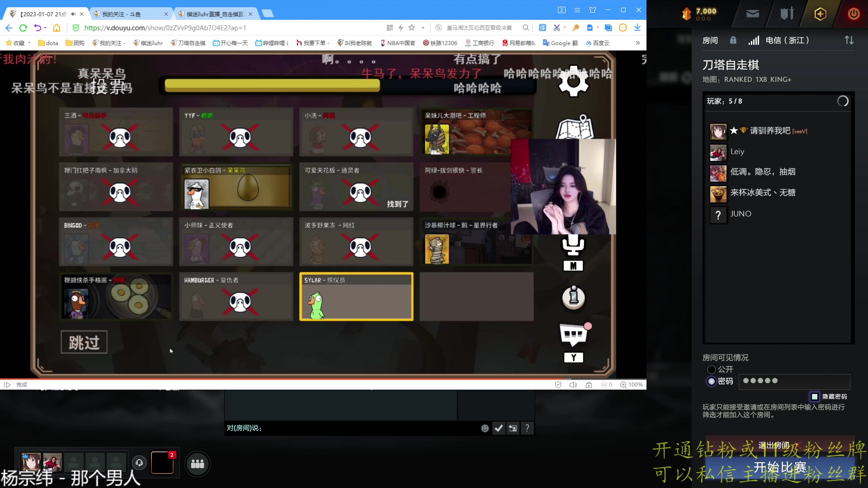The height and width of the screenshot is (488, 868).
Task: Open the armory shield icon
Action: click(x=787, y=14)
